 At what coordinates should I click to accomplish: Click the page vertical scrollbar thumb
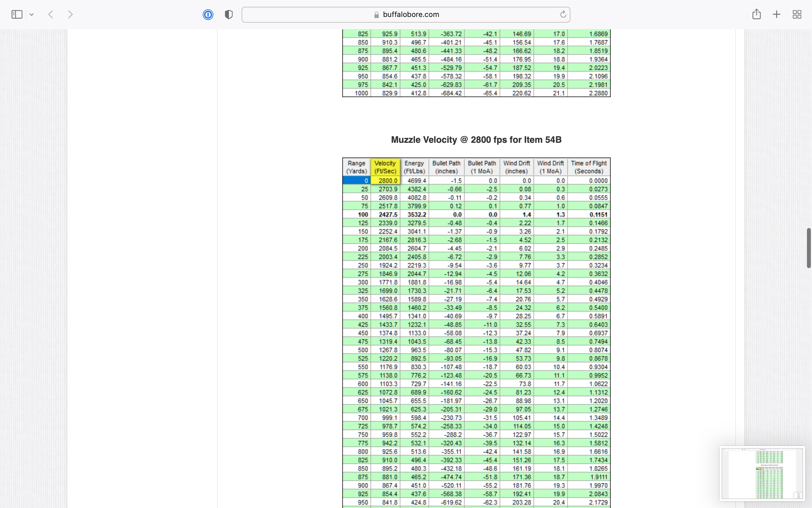(x=809, y=248)
